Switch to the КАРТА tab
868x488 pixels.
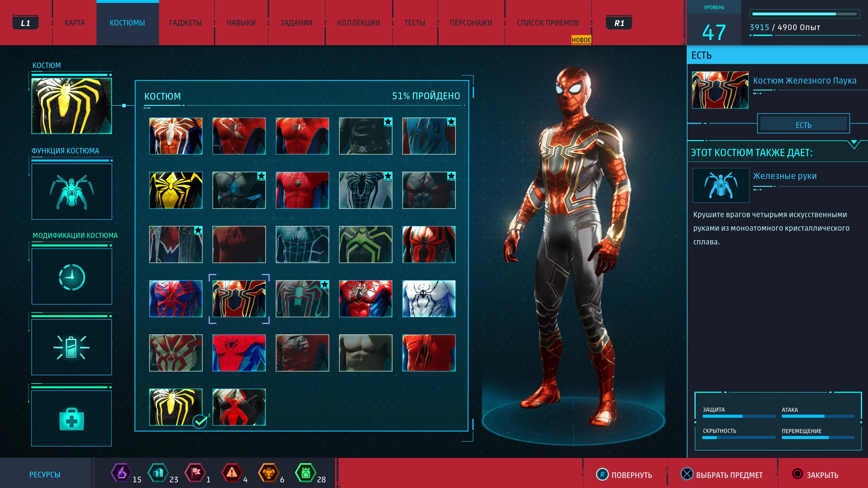point(75,23)
